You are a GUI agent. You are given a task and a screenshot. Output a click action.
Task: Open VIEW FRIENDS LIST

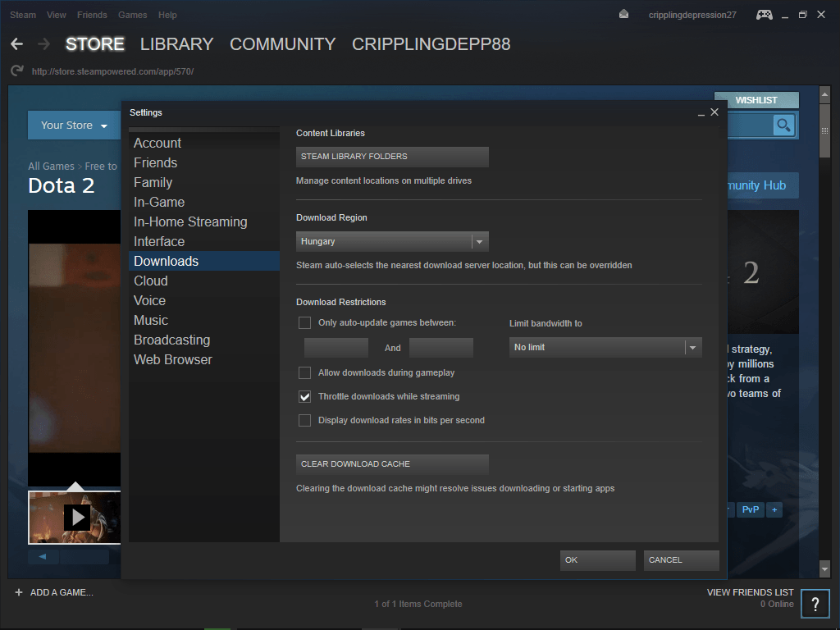(x=750, y=592)
